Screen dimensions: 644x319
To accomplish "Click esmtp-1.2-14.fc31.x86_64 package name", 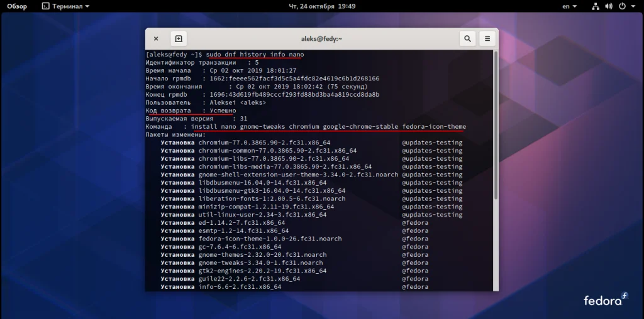I will (x=243, y=231).
